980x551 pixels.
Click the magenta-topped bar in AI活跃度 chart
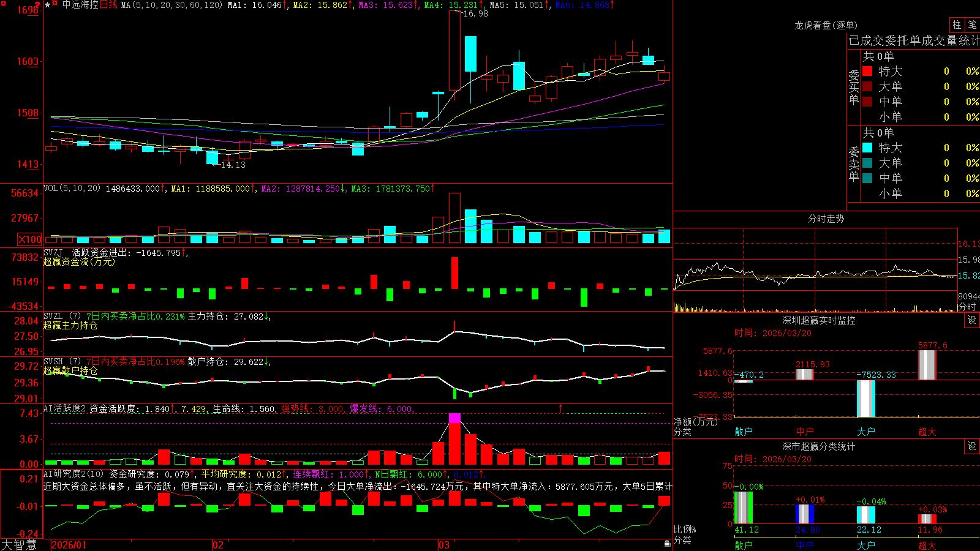(454, 440)
